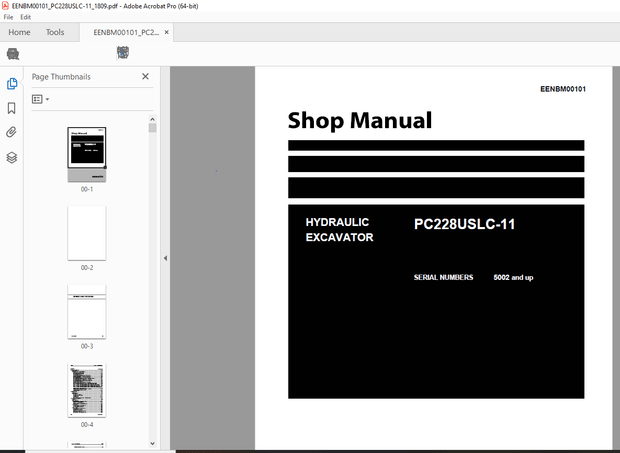Open the Attachments paperclip icon
The height and width of the screenshot is (453, 620).
click(11, 132)
